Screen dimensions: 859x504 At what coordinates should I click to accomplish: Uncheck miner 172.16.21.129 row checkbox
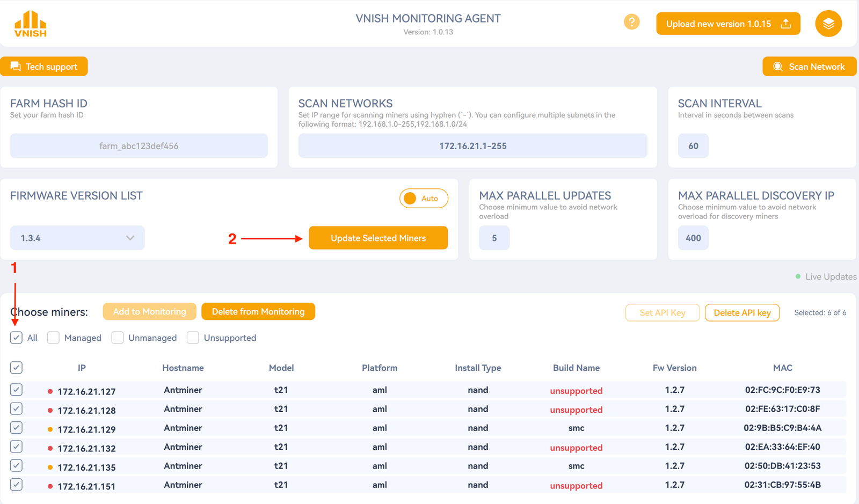16,428
